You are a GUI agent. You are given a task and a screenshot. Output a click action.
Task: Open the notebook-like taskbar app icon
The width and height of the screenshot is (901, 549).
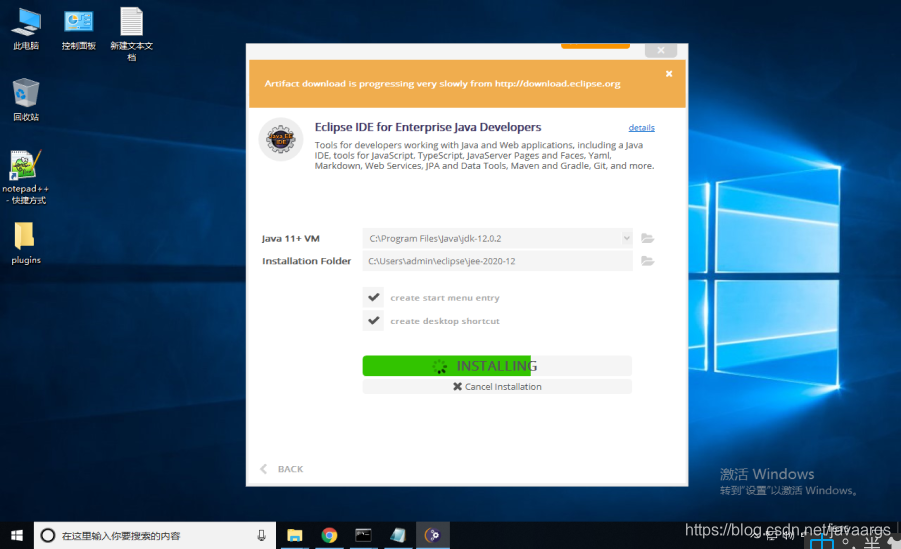[x=398, y=535]
